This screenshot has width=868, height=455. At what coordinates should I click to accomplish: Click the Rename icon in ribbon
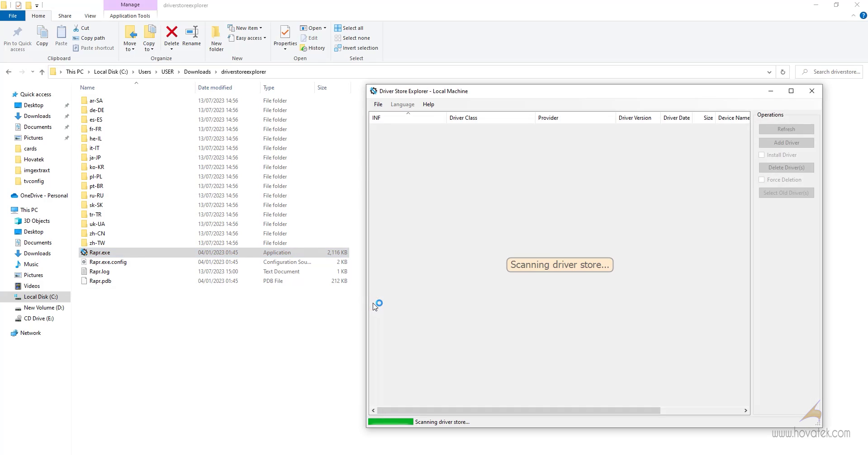(191, 32)
